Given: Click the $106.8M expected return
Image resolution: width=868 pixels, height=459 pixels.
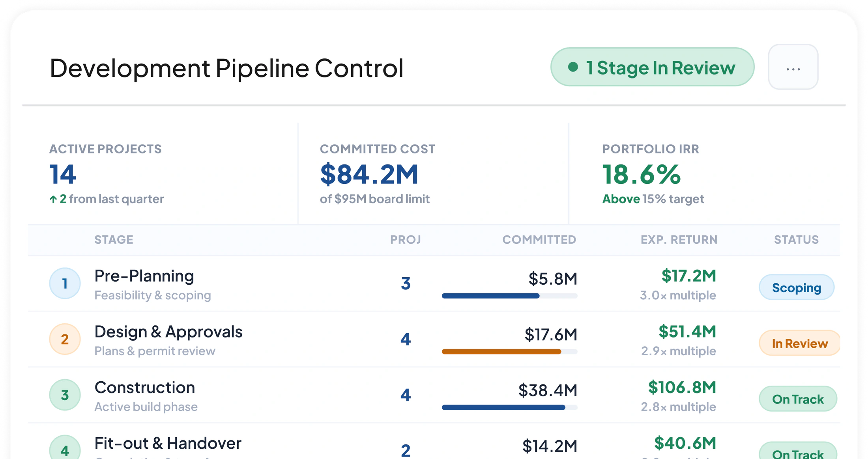Looking at the screenshot, I should [682, 387].
